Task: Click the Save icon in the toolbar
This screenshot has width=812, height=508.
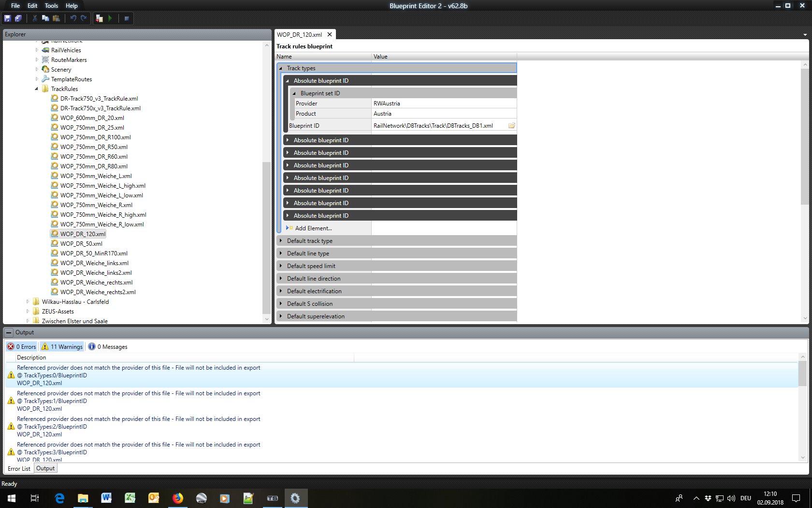Action: [x=7, y=18]
